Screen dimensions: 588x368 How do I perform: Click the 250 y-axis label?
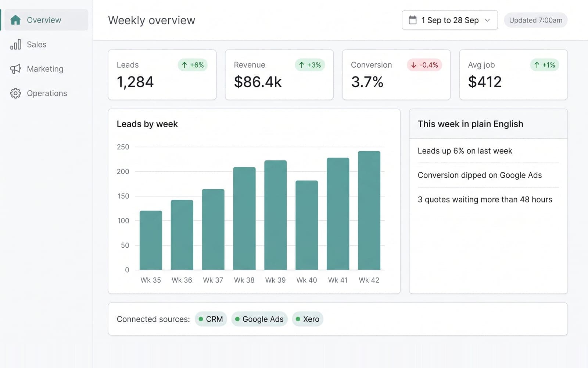pos(123,147)
